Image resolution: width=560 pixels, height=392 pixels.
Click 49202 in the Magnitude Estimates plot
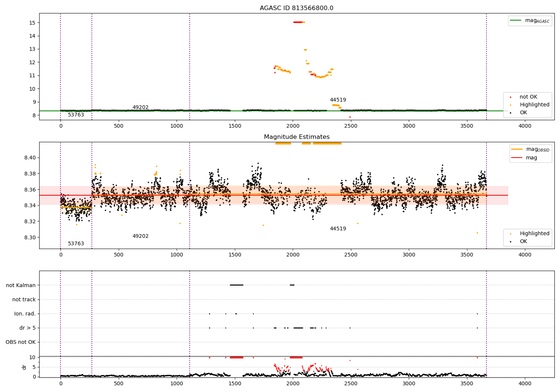coord(140,236)
